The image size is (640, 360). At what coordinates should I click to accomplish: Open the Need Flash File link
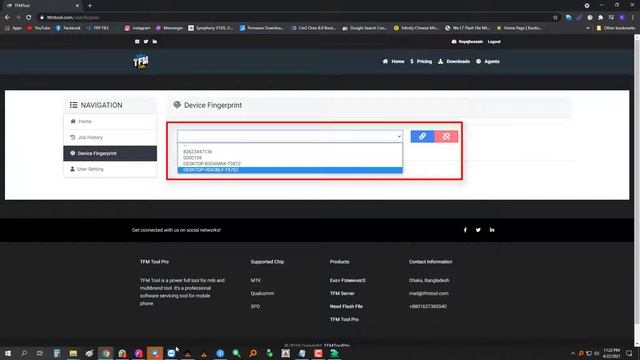pos(346,307)
